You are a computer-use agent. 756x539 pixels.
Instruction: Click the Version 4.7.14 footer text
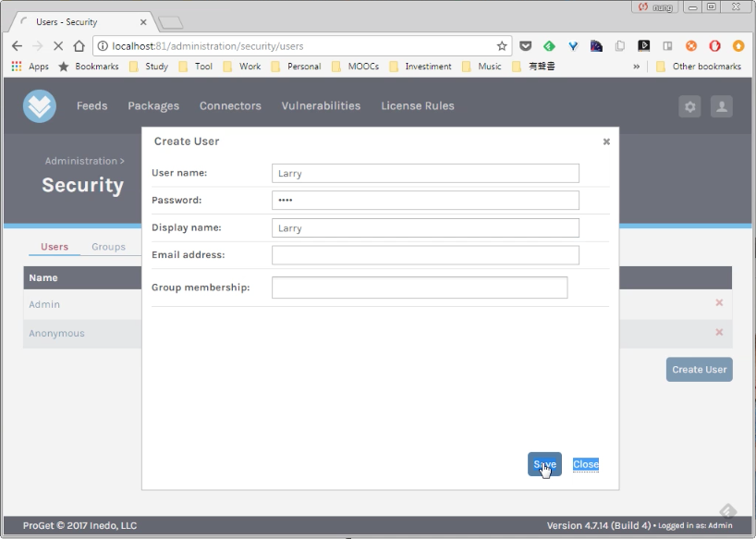(x=598, y=525)
